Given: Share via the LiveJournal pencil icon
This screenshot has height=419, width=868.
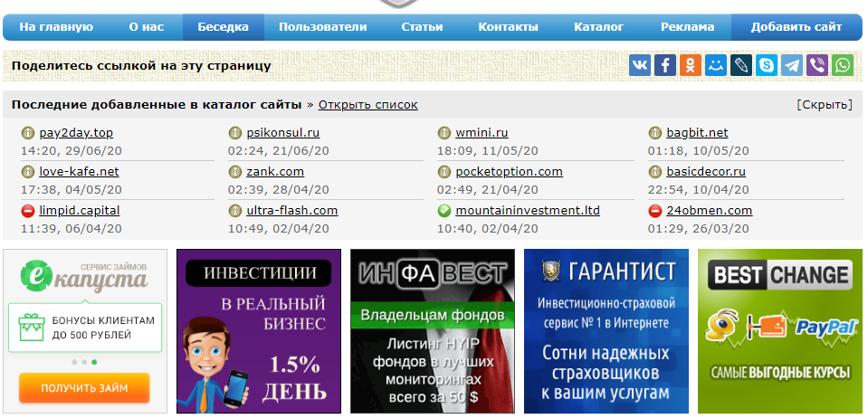Looking at the screenshot, I should coord(742,65).
